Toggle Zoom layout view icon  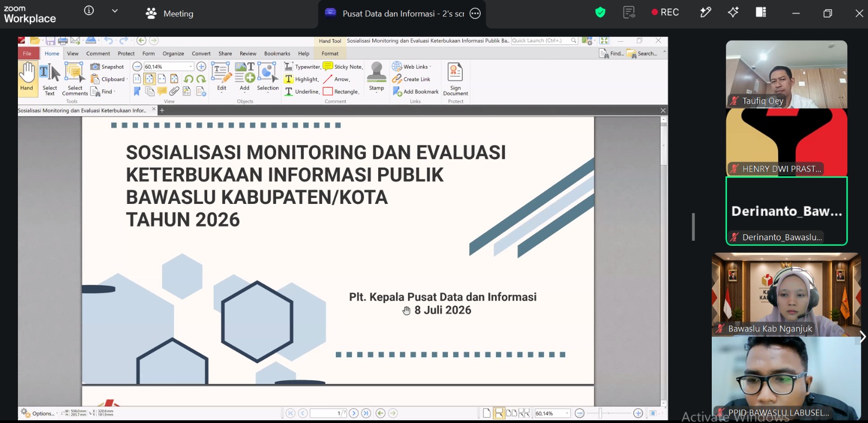tap(761, 12)
